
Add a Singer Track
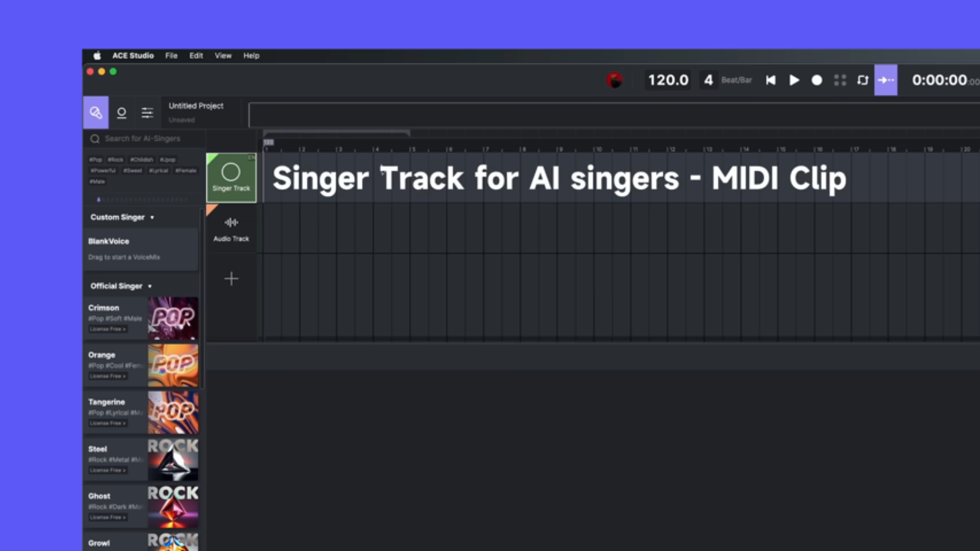click(231, 178)
